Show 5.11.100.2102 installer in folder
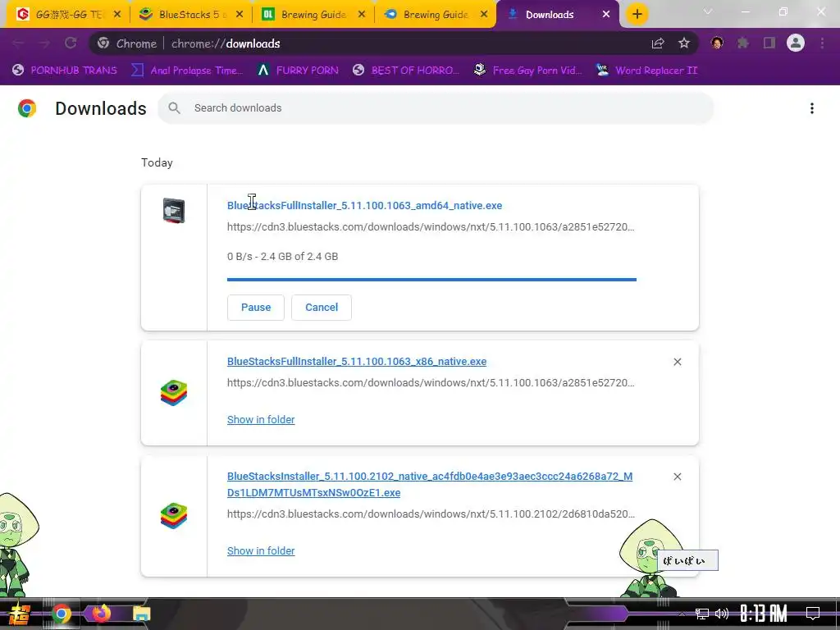840x630 pixels. 261,550
